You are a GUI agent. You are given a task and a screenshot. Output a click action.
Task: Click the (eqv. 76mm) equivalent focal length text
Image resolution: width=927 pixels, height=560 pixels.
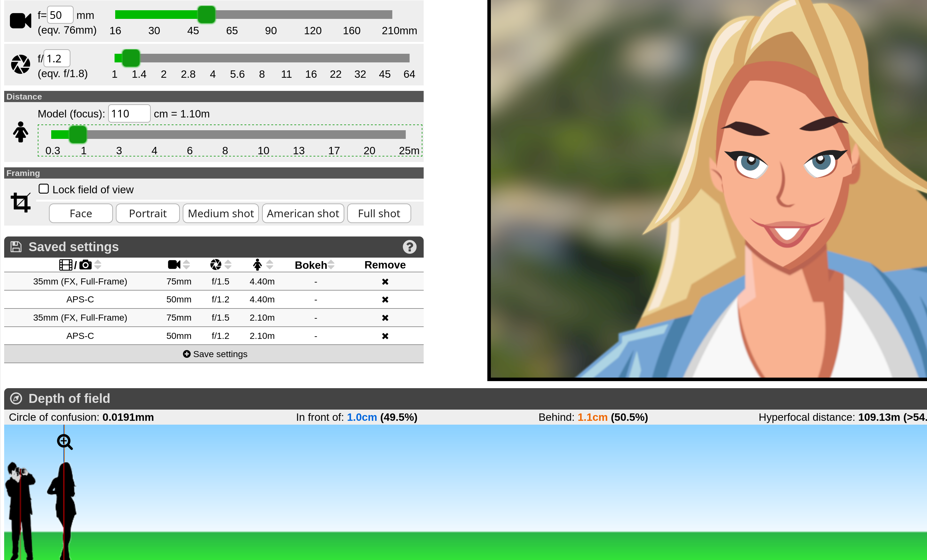coord(67,30)
